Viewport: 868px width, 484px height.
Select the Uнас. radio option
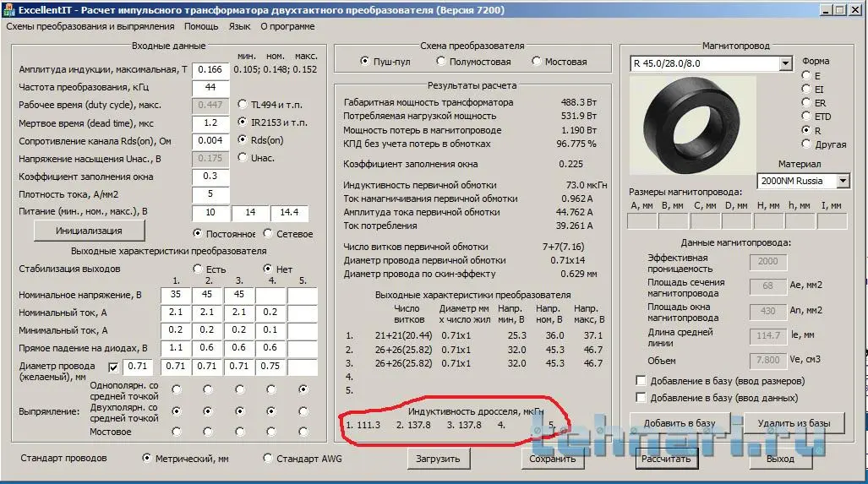pos(242,157)
